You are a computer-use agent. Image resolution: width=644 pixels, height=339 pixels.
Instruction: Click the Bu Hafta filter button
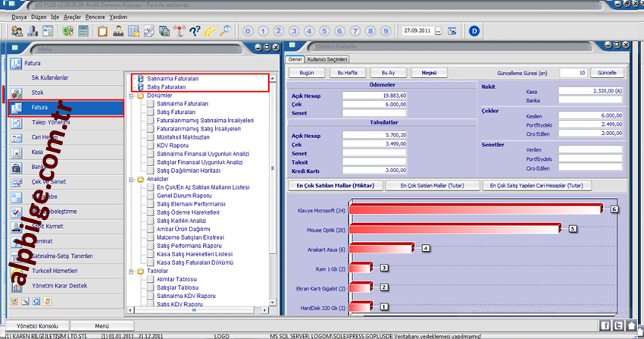346,73
